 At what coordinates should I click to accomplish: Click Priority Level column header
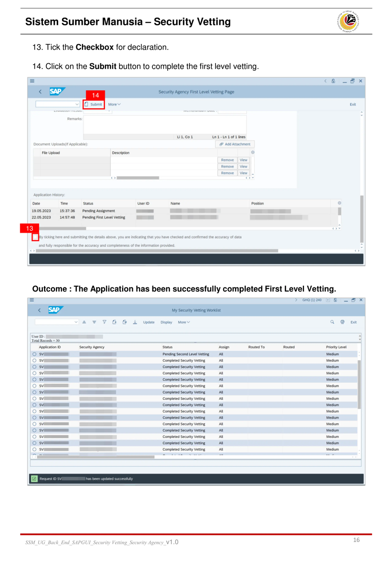[336, 347]
